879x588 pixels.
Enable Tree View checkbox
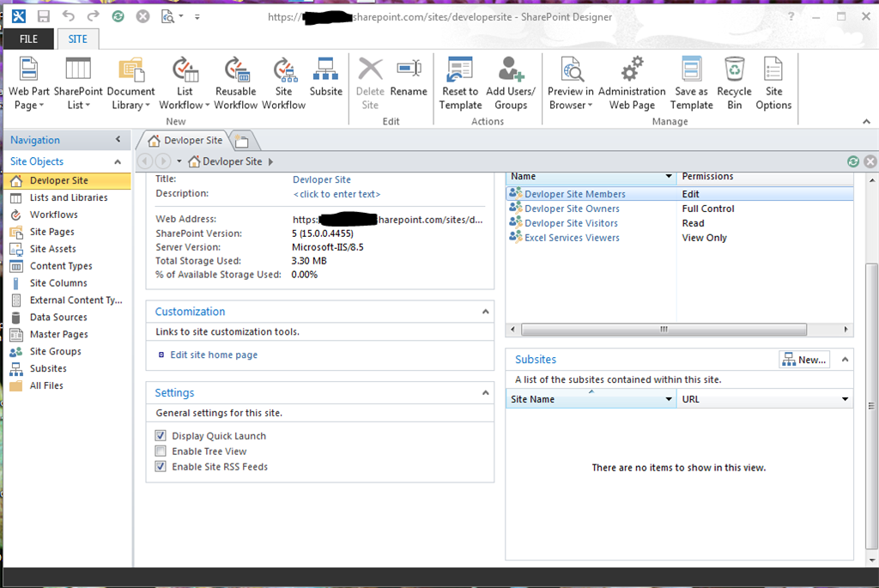coord(161,452)
